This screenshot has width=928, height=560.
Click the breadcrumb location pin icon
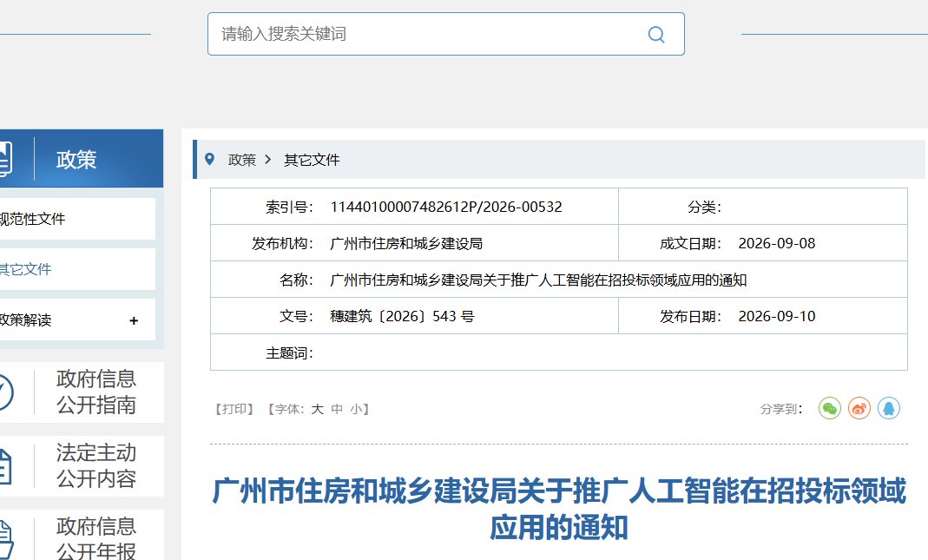[x=209, y=159]
